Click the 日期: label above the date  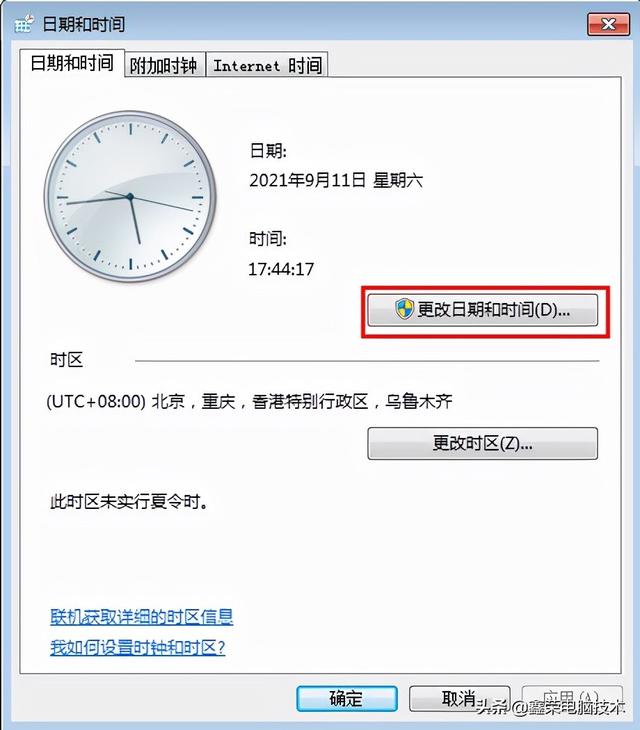(268, 150)
